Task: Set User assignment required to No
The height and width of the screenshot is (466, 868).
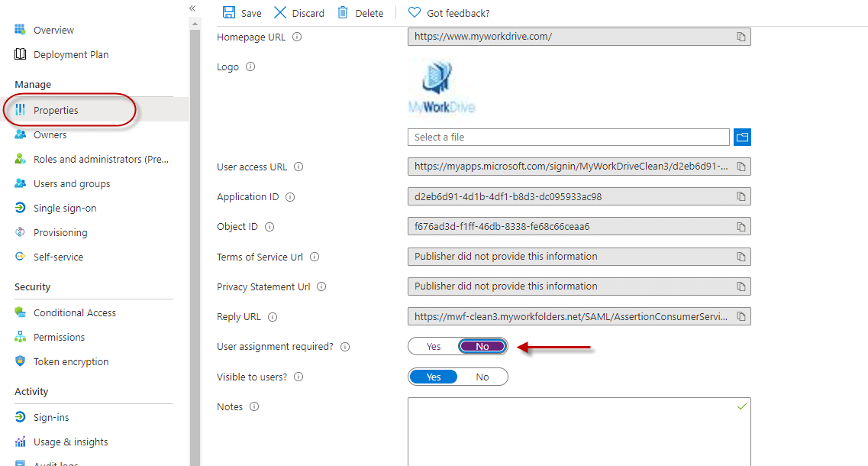Action: (482, 347)
